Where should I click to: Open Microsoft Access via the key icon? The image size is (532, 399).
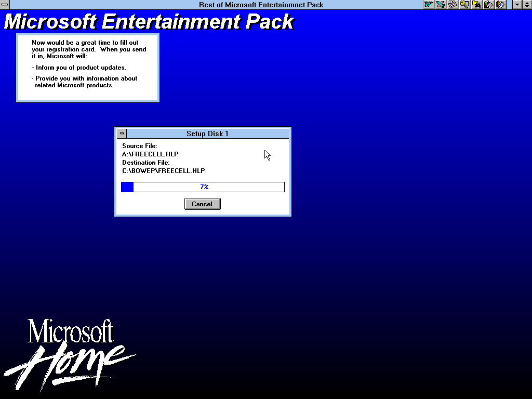click(x=464, y=5)
